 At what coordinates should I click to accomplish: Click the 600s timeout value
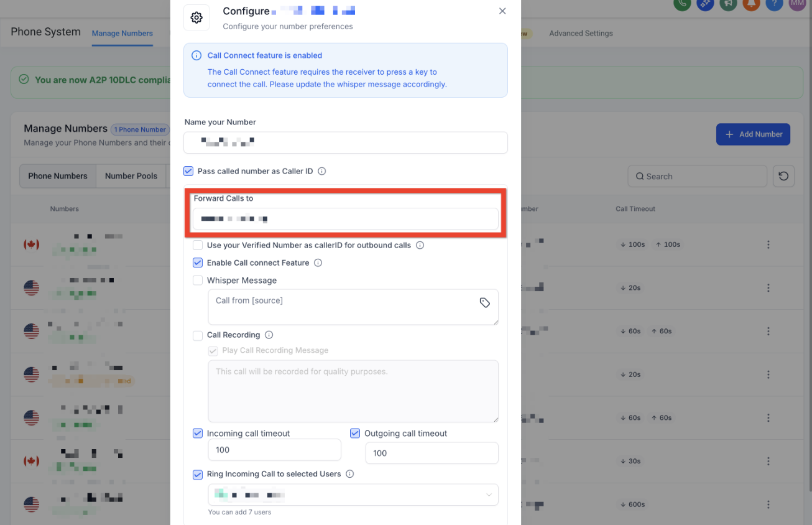pyautogui.click(x=633, y=504)
